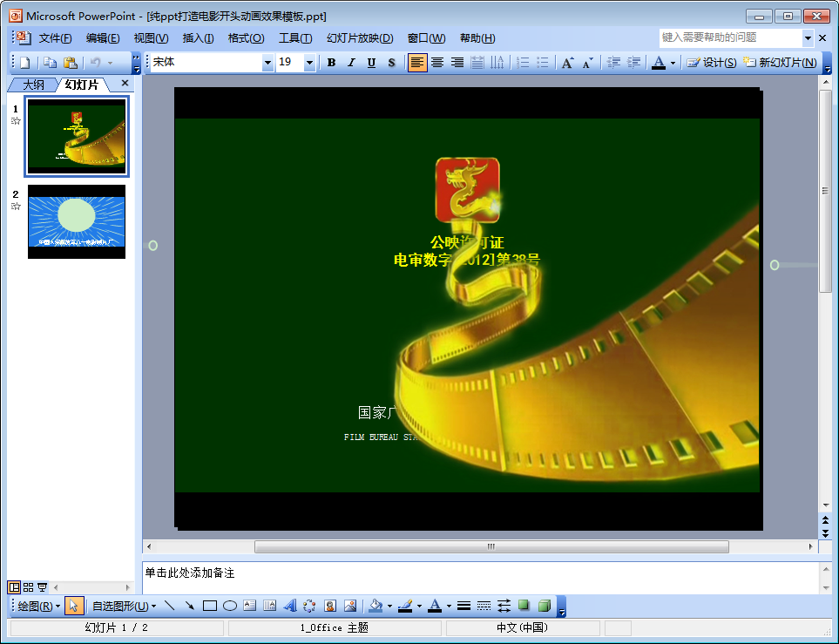Open the 插入(I) menu
This screenshot has width=839, height=644.
point(198,38)
